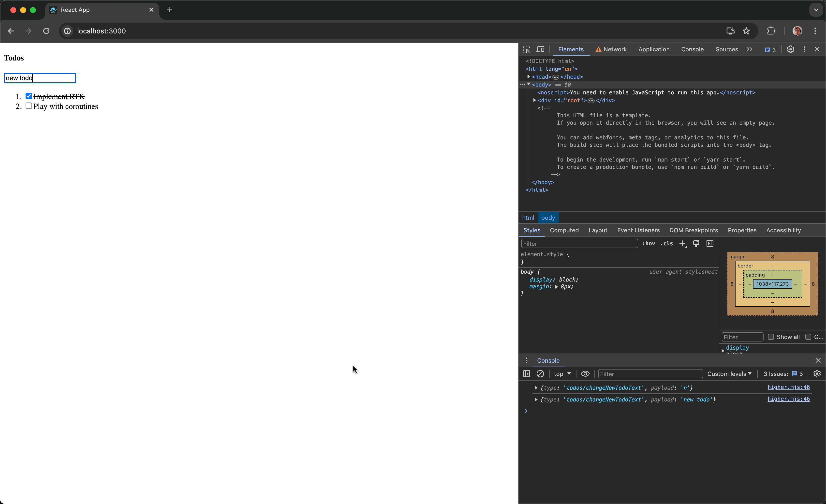Activate the inspect element picker icon

coord(526,49)
